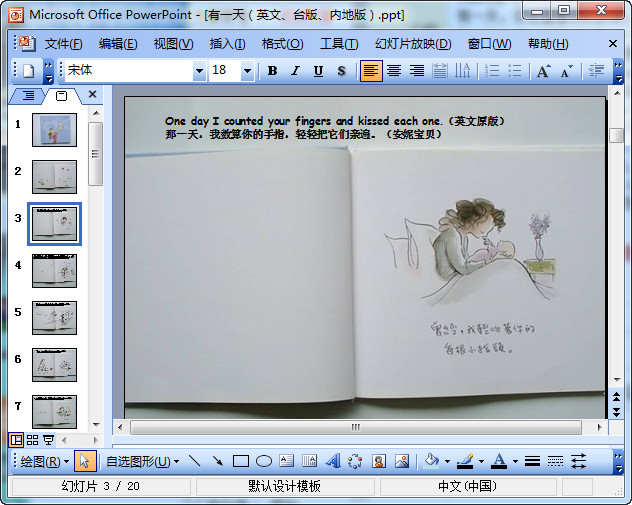The image size is (632, 505).
Task: Open the 工具(T) menu
Action: click(339, 44)
